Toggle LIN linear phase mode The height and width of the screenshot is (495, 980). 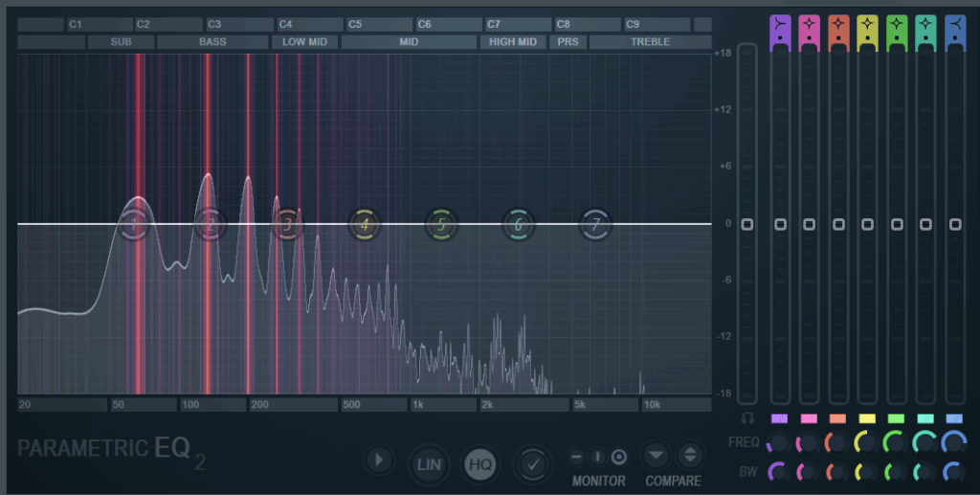(427, 463)
